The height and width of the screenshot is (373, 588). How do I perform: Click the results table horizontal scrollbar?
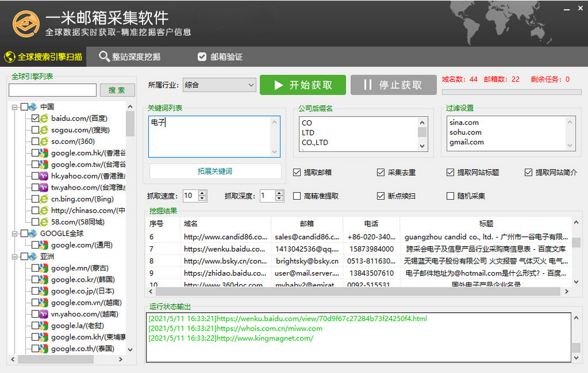(353, 292)
